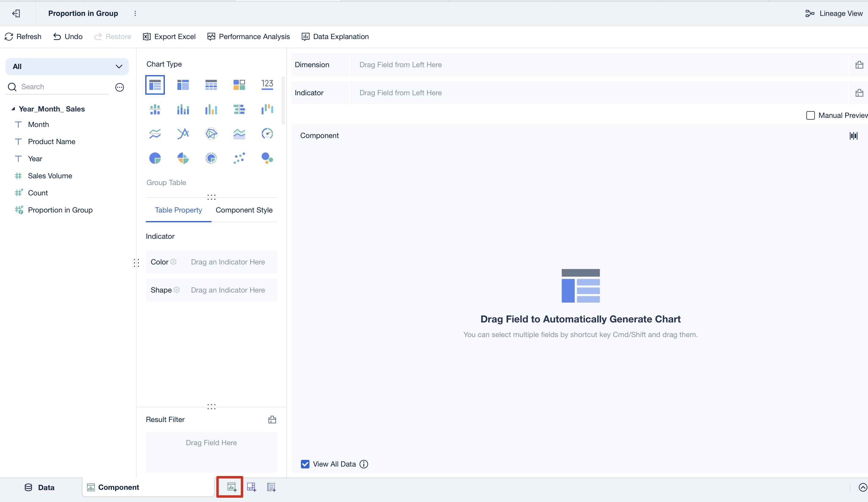Screen dimensions: 868x502
Task: Click the add component icon in bottom bar
Action: pos(231,487)
